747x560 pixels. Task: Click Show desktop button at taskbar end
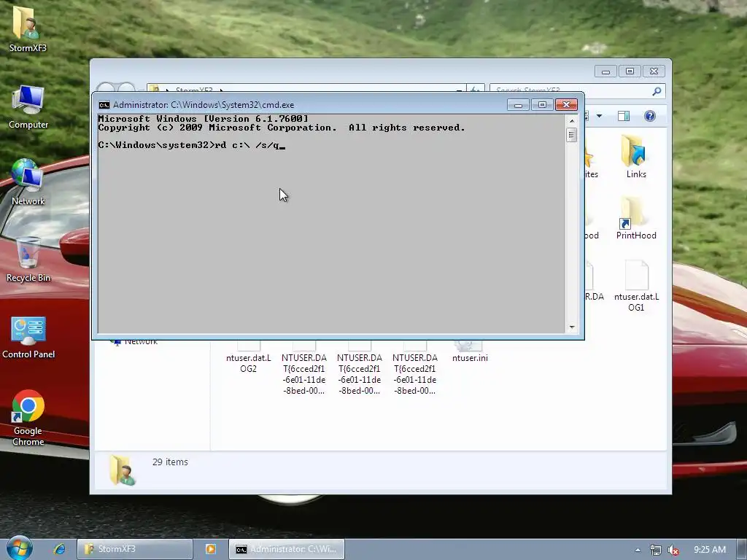[x=741, y=549]
